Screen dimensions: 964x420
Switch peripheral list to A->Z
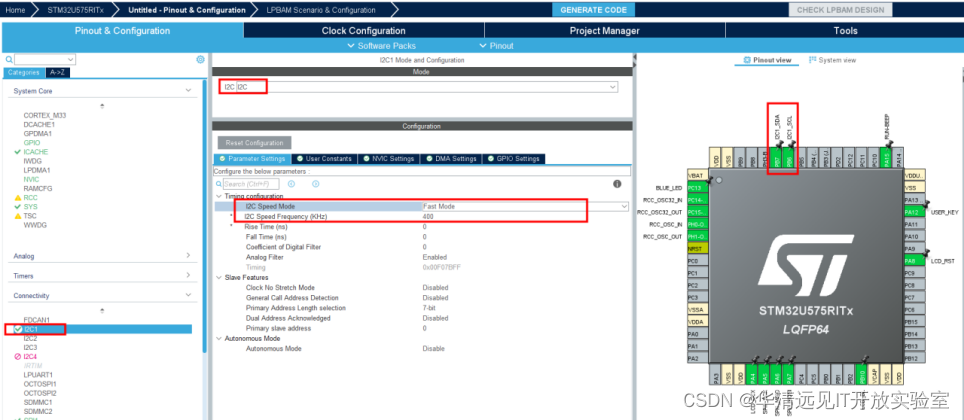click(60, 72)
